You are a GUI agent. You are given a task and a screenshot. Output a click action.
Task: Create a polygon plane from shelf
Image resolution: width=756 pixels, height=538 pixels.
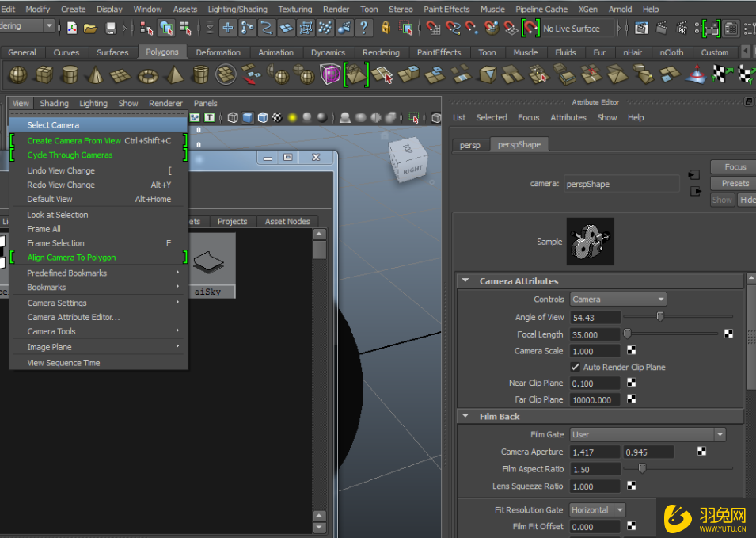click(x=120, y=75)
